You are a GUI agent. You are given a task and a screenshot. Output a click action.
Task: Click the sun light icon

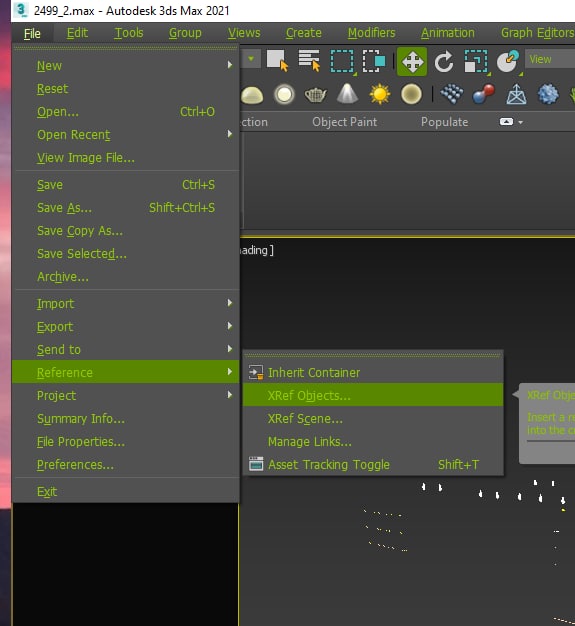tap(379, 95)
